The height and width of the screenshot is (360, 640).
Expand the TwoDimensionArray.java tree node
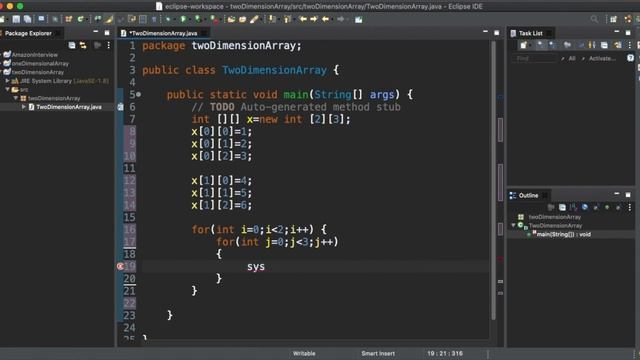pyautogui.click(x=24, y=107)
